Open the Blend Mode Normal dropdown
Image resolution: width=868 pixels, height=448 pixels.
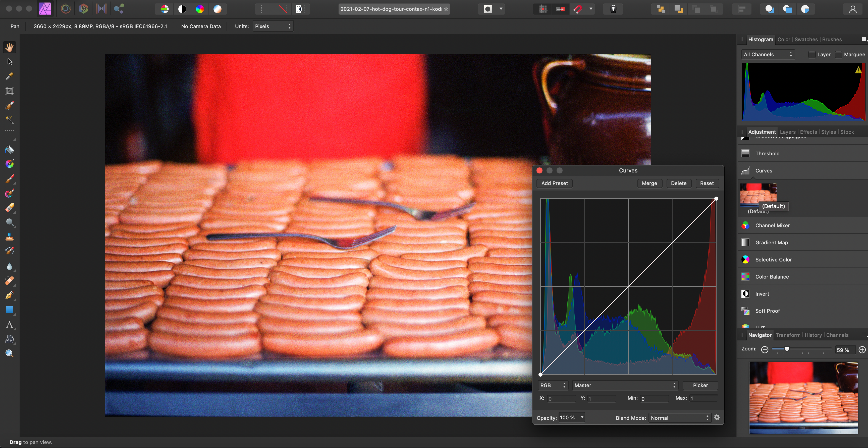point(680,418)
